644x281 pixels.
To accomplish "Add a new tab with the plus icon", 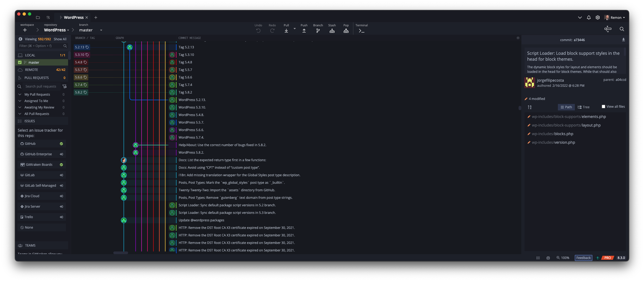I will point(96,17).
